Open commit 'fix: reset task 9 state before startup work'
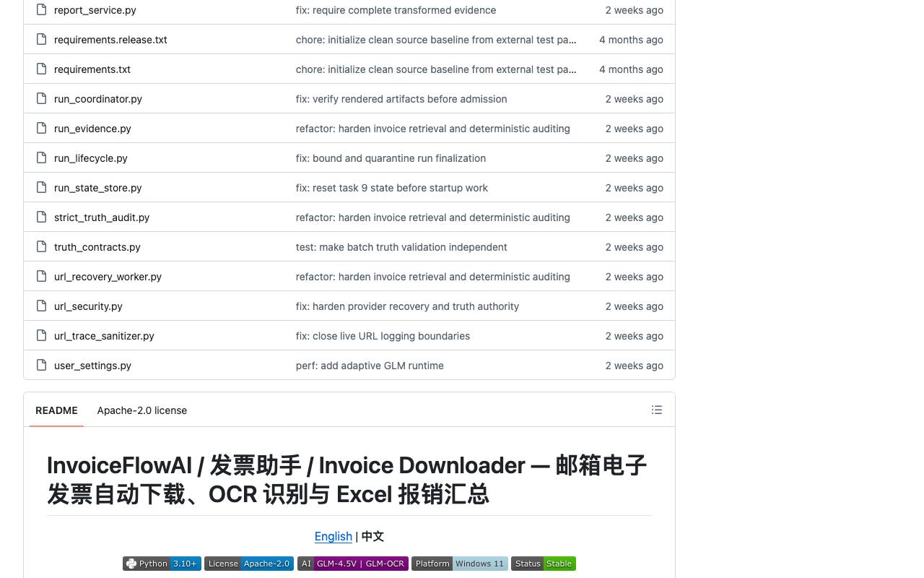This screenshot has height=578, width=924. (392, 188)
